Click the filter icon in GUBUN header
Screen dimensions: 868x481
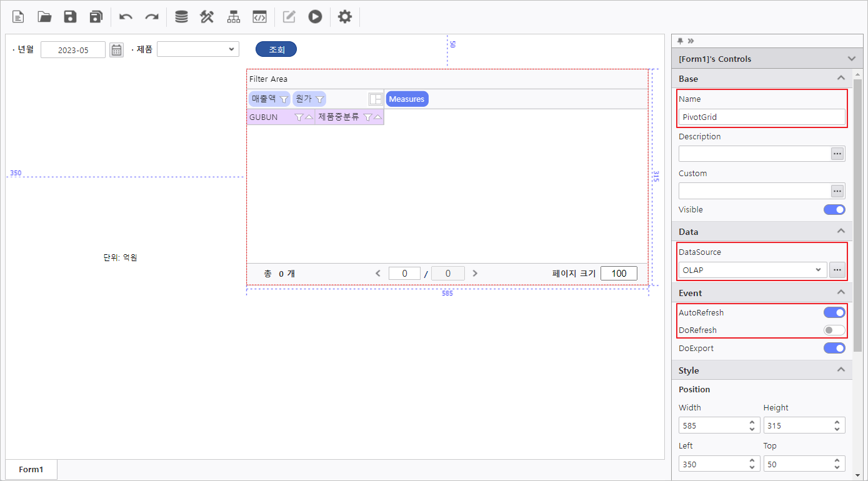tap(299, 117)
